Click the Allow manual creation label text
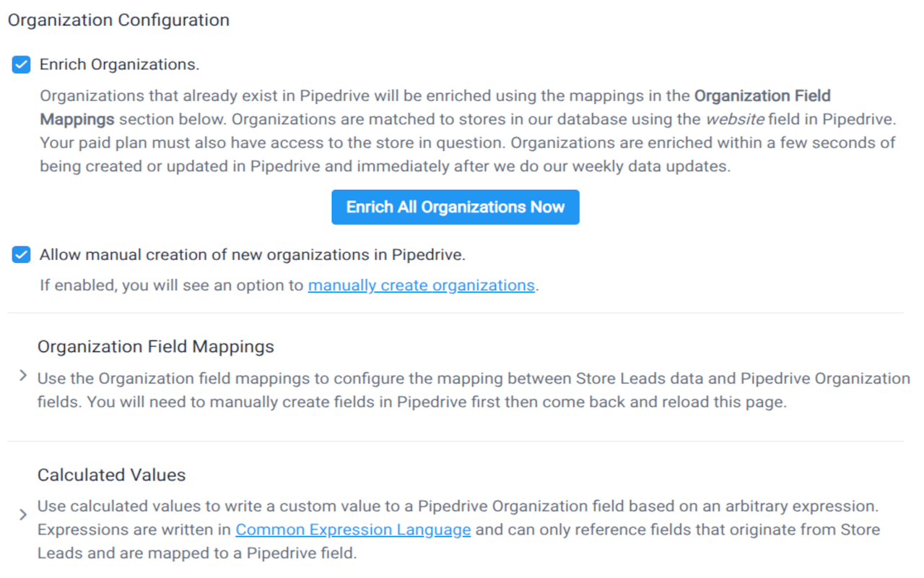 coord(252,255)
